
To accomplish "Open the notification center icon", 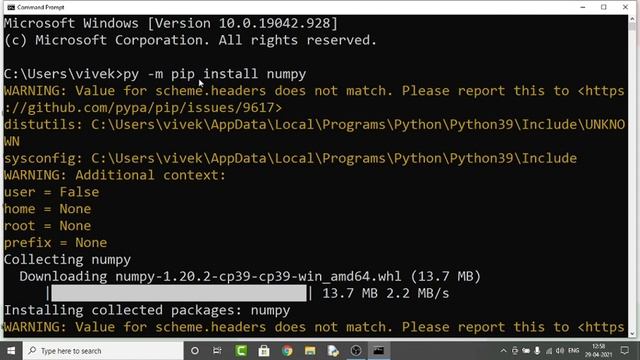I will click(624, 350).
